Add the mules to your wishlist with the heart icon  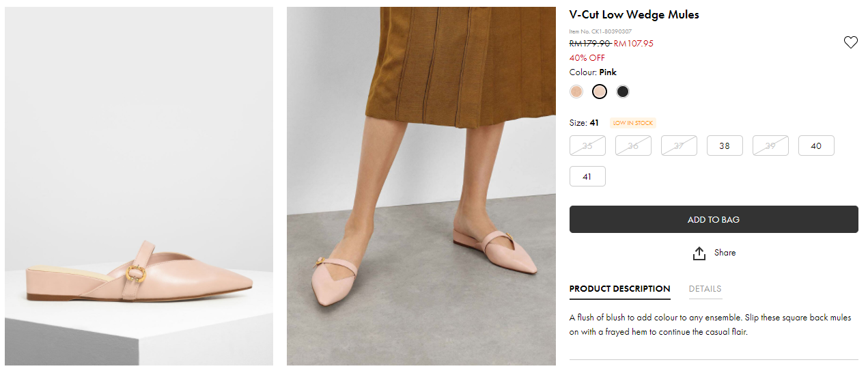coord(850,42)
